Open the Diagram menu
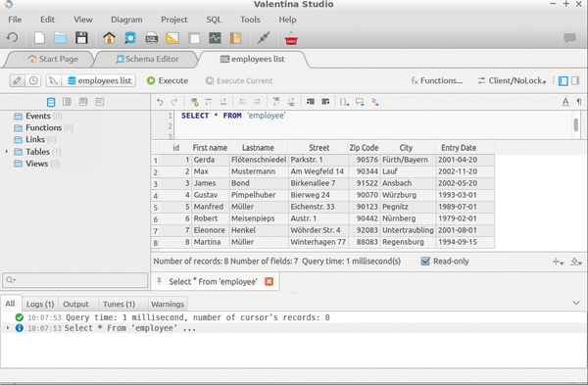This screenshot has height=385, width=588. 126,20
